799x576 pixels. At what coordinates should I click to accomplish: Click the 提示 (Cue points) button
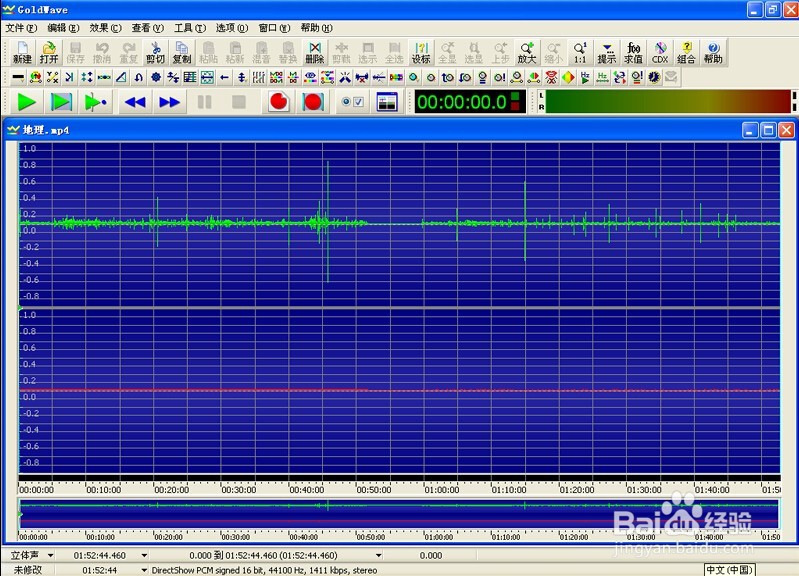coord(606,53)
